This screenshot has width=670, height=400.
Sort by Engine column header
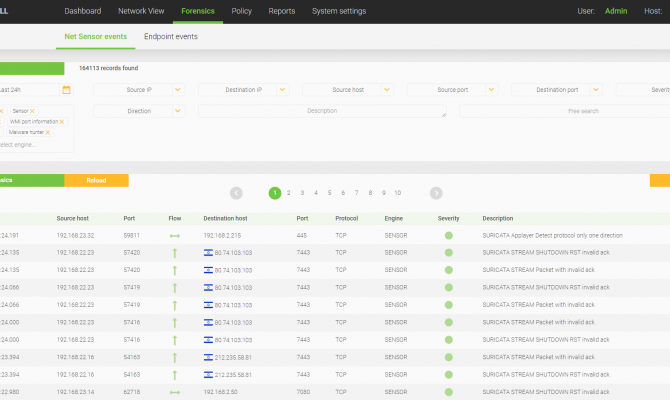[394, 218]
